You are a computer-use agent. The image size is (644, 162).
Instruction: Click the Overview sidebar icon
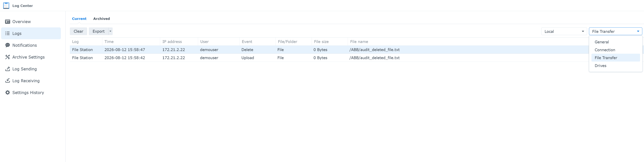pos(8,22)
